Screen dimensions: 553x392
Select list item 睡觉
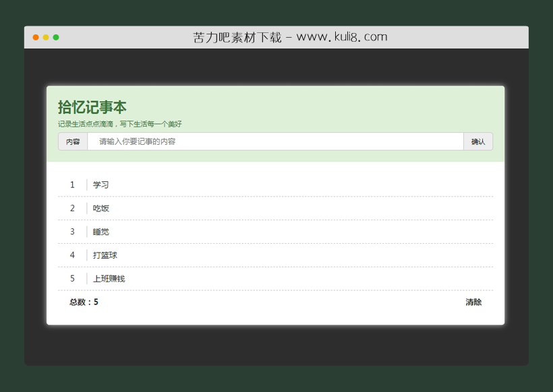point(101,232)
